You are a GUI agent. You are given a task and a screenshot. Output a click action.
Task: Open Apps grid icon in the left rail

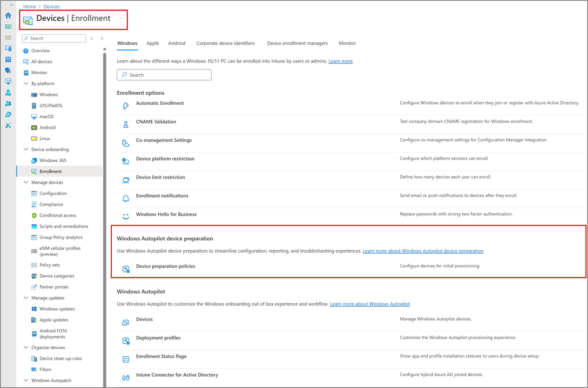tap(8, 59)
